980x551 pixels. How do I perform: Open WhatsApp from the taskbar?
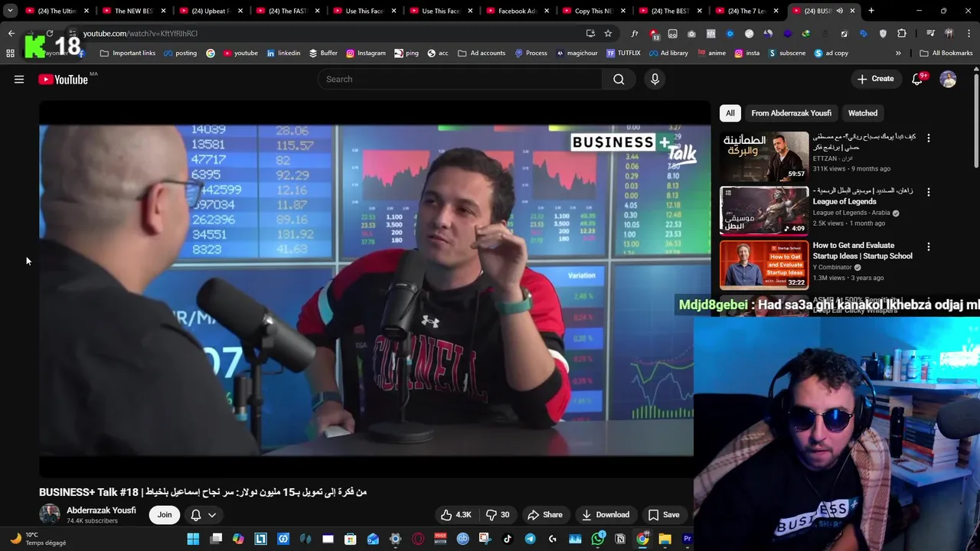coord(598,539)
